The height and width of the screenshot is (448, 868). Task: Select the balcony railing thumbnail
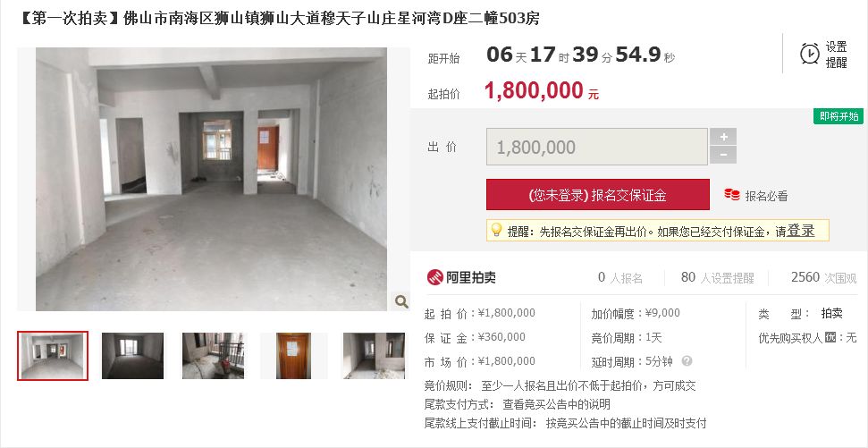[213, 356]
